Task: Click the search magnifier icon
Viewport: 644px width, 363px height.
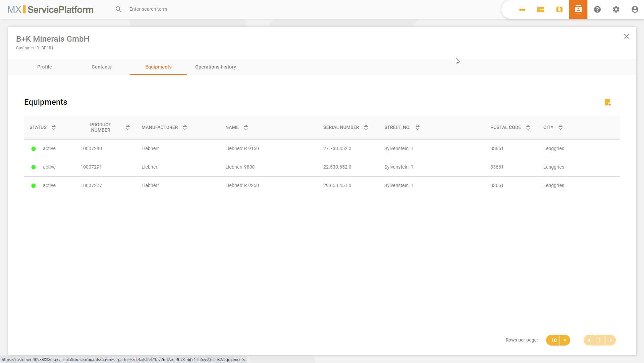Action: coord(118,9)
